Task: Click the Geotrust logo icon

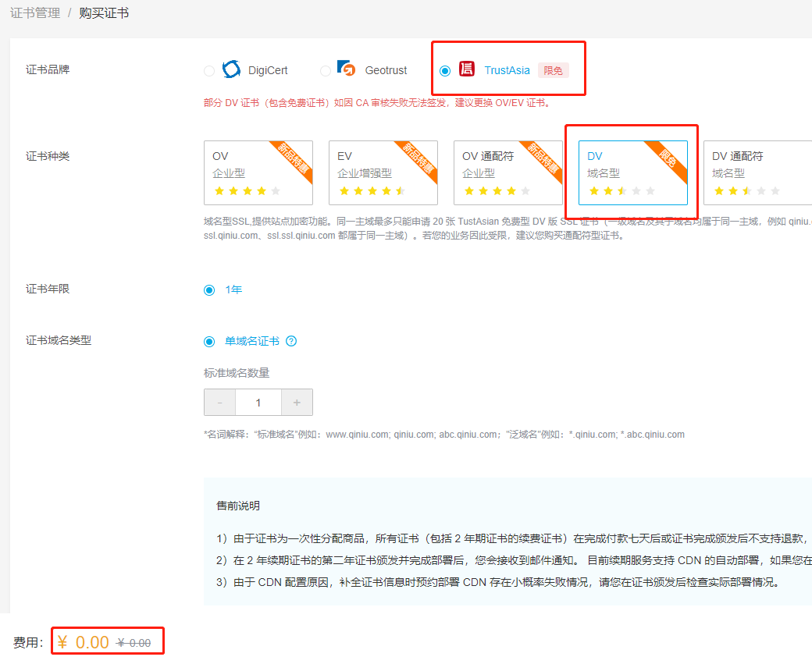Action: click(347, 68)
